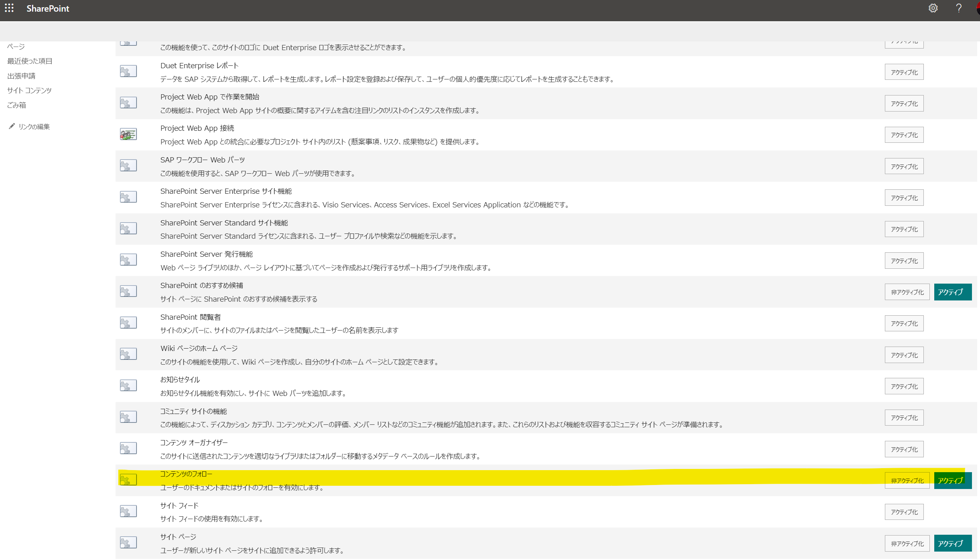Deactivate the サイト ページ feature
Screen dimensions: 980x560
[907, 544]
